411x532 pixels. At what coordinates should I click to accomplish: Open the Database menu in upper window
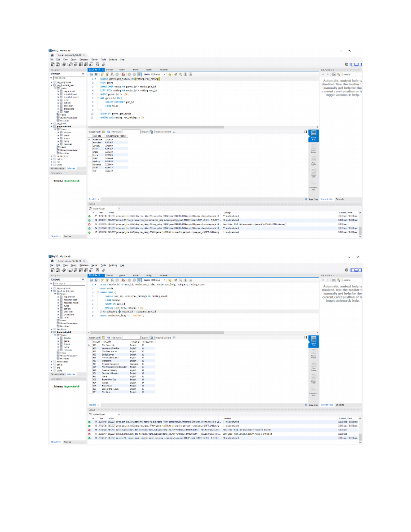84,60
